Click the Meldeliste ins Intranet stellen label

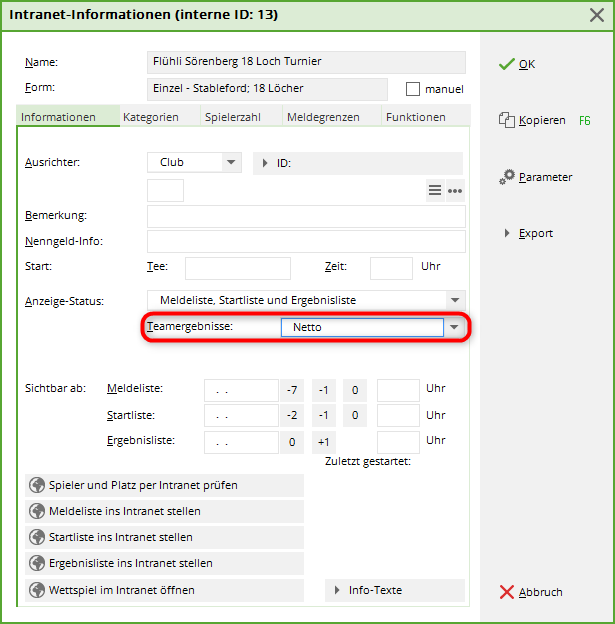[x=125, y=511]
